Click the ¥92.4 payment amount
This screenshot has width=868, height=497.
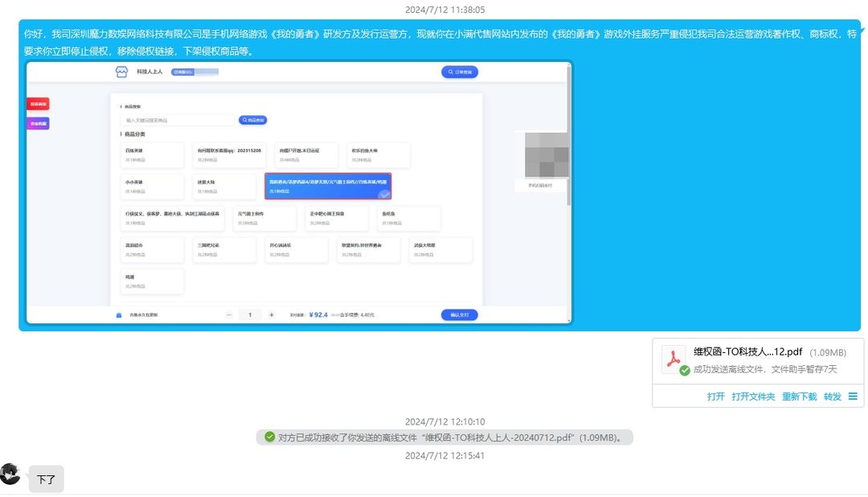pos(318,314)
